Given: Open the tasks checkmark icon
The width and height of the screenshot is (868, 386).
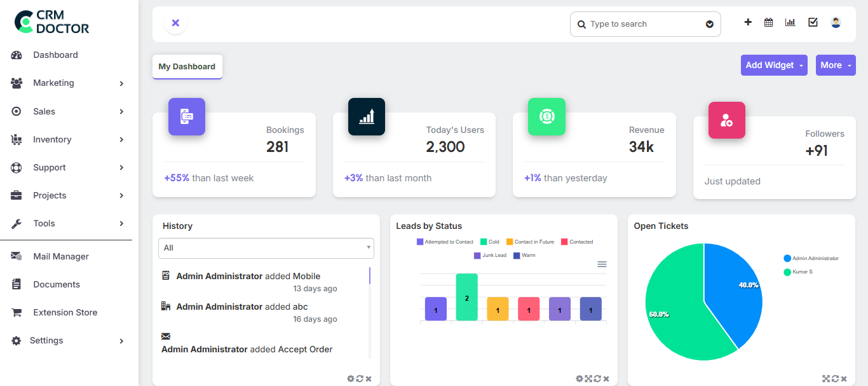Looking at the screenshot, I should point(813,22).
